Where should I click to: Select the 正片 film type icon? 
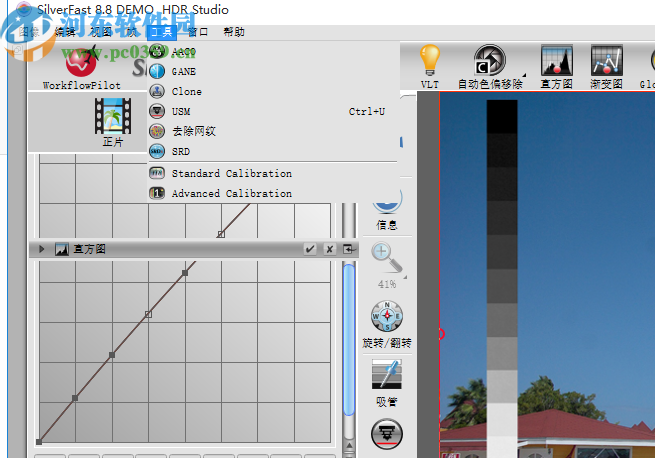click(x=113, y=122)
